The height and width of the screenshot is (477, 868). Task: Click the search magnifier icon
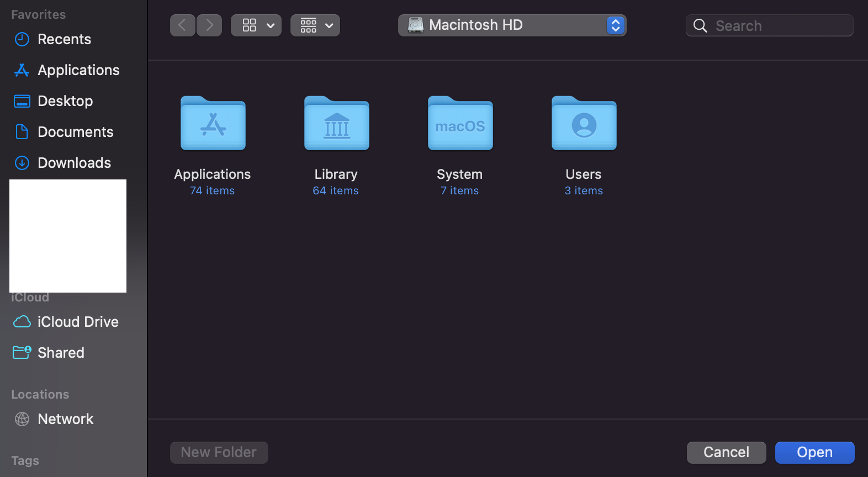(700, 26)
